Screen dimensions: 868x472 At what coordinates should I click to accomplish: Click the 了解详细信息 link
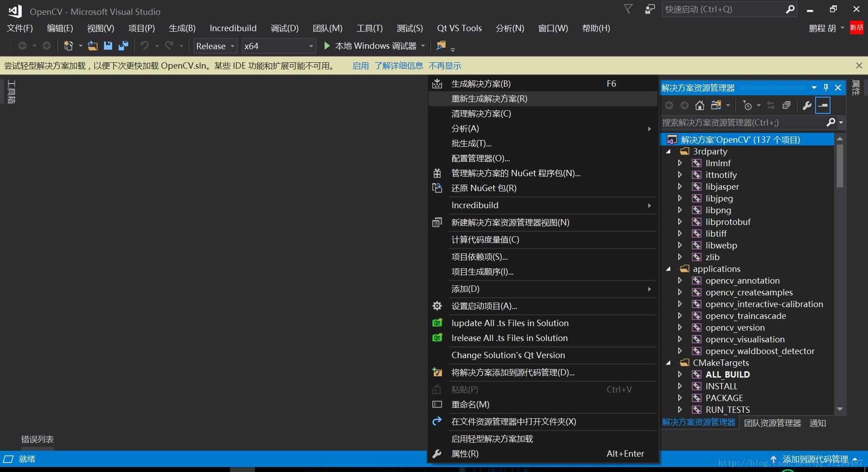tap(399, 66)
